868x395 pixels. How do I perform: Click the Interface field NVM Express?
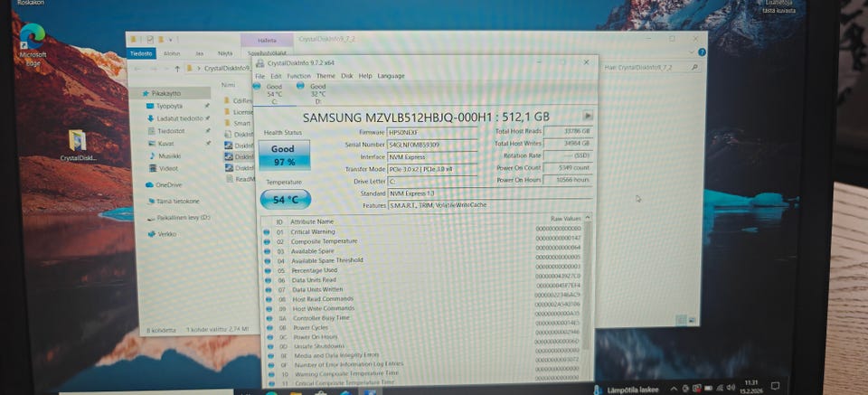point(432,157)
